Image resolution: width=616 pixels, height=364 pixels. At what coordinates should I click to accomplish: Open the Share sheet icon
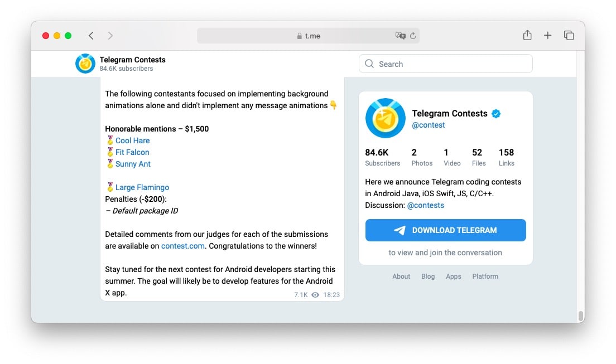[527, 36]
